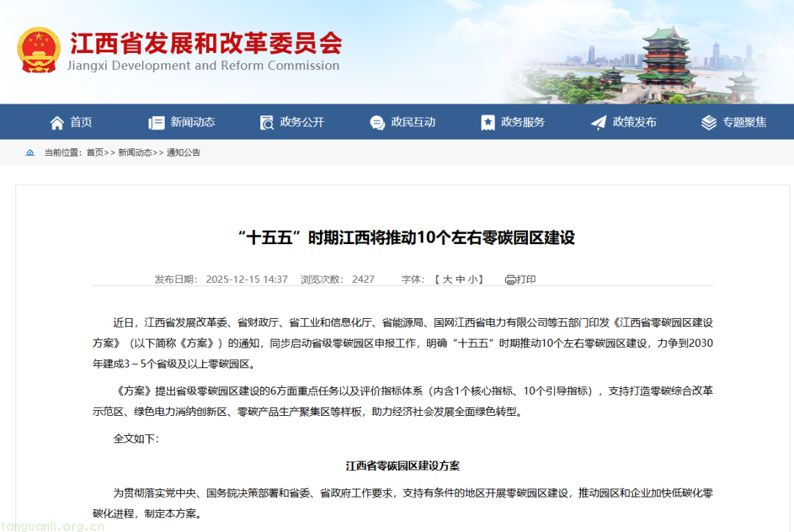Click 首页 link in breadcrumb
Image resolution: width=794 pixels, height=532 pixels.
click(x=95, y=153)
